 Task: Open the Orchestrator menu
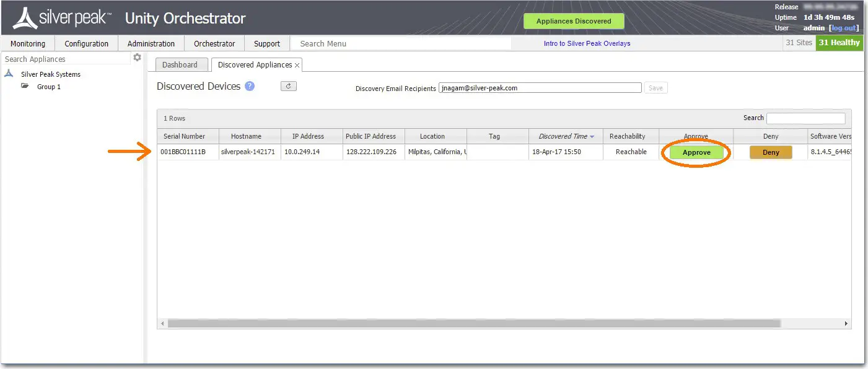click(x=214, y=43)
